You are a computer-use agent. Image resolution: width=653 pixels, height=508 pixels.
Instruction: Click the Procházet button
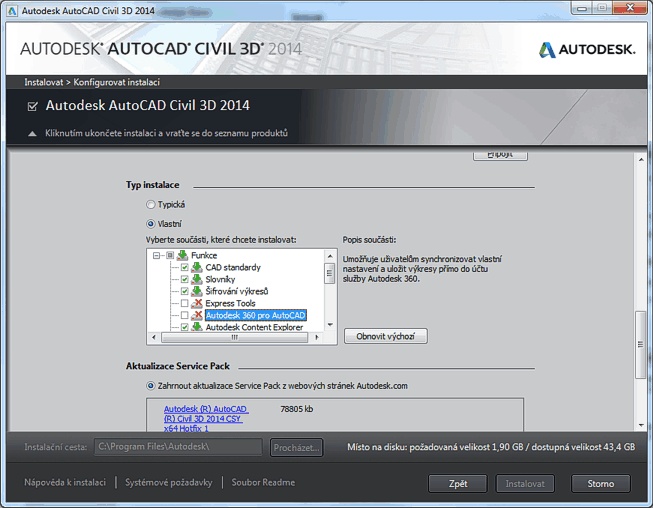[x=297, y=448]
